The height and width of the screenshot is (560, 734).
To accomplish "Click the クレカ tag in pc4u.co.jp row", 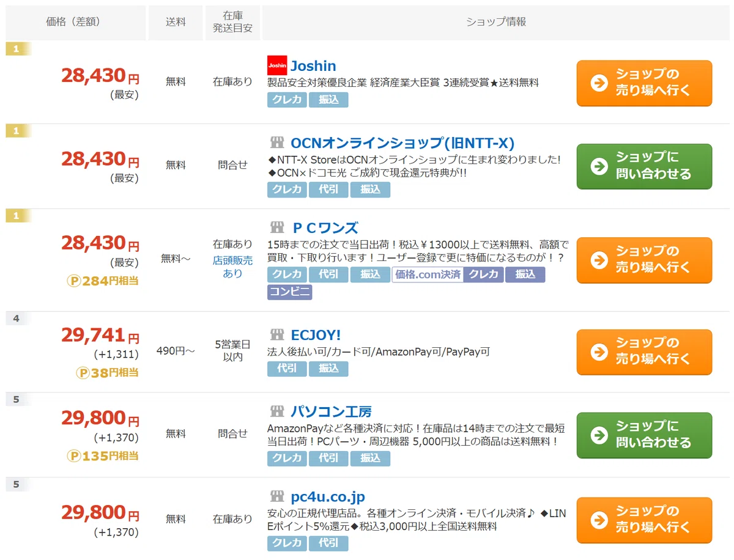I will coord(287,543).
